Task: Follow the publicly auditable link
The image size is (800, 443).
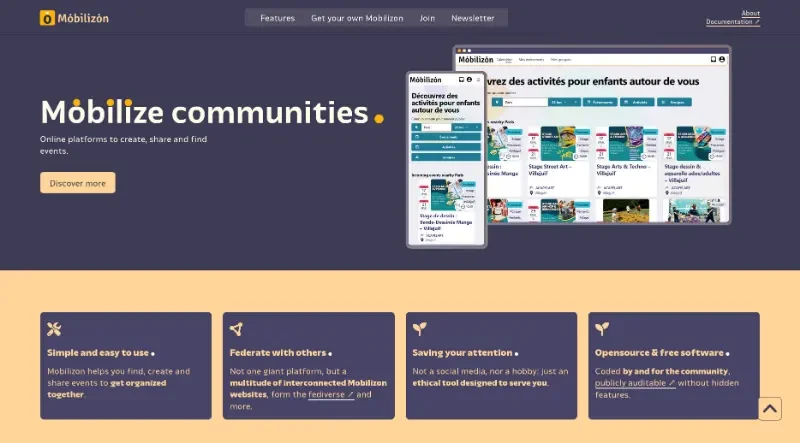Action: point(634,383)
